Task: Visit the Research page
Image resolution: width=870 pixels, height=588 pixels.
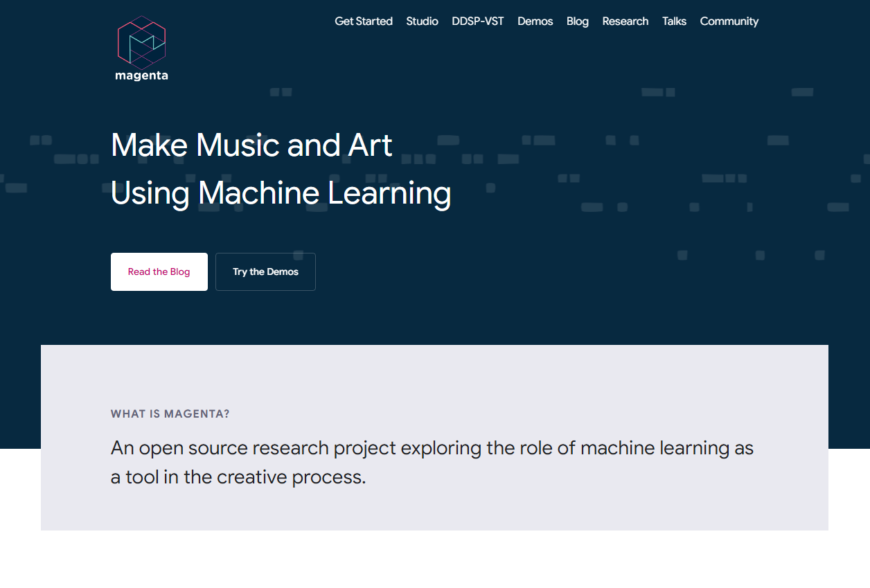Action: (x=625, y=21)
